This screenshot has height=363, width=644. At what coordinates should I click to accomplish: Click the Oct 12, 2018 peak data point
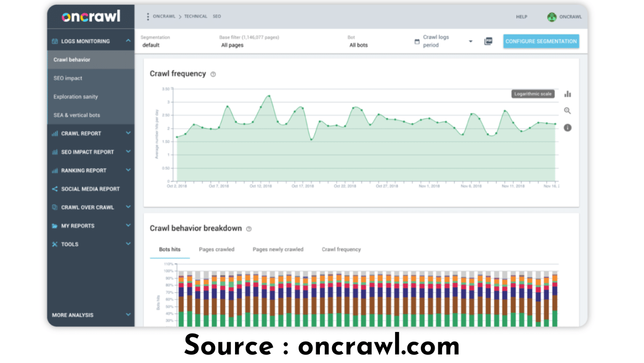tap(269, 96)
